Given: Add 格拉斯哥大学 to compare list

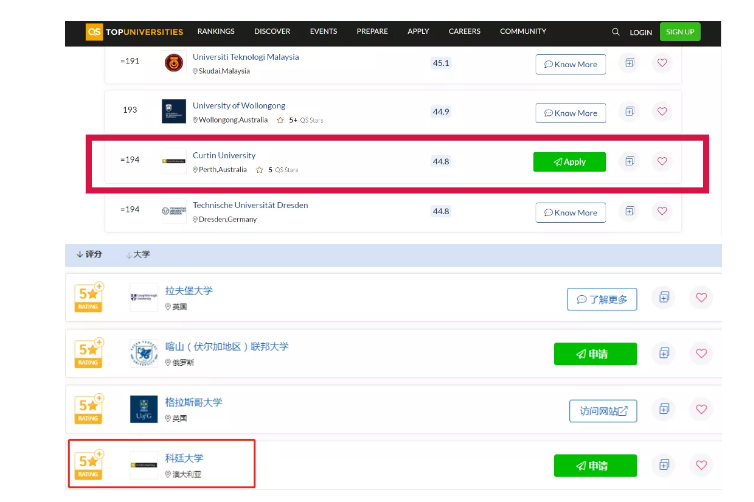Looking at the screenshot, I should click(x=664, y=409).
